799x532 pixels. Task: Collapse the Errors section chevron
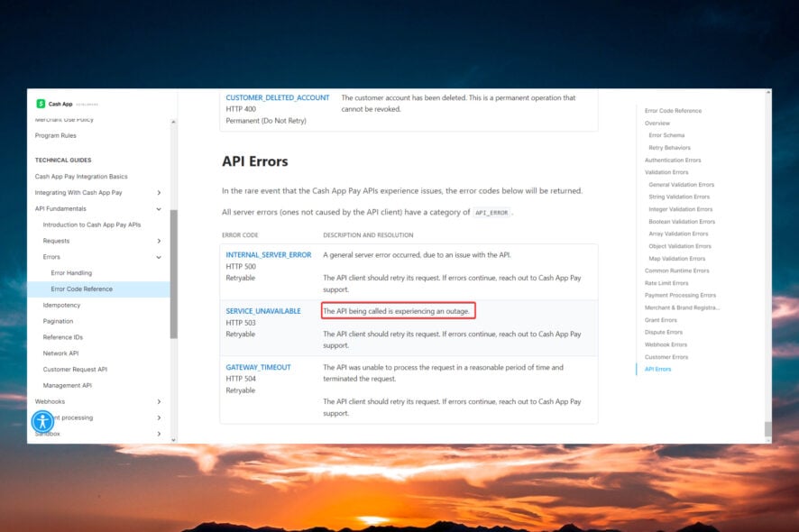pos(159,257)
